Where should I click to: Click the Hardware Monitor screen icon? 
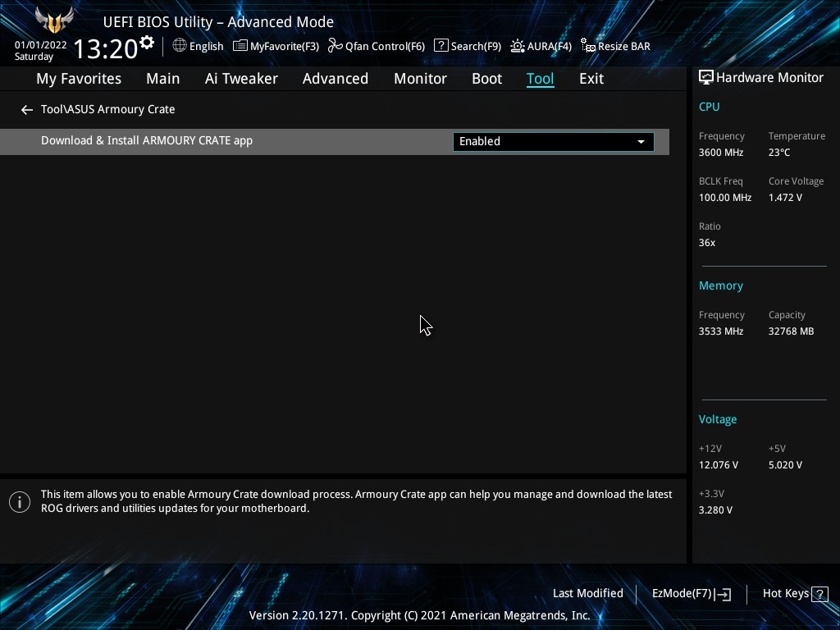(706, 78)
